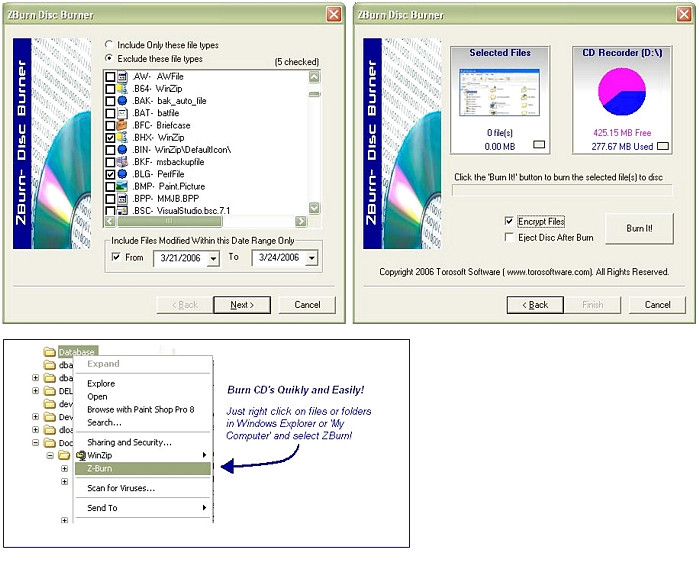Check the .BKF msbackupfile checkbox

coord(110,162)
